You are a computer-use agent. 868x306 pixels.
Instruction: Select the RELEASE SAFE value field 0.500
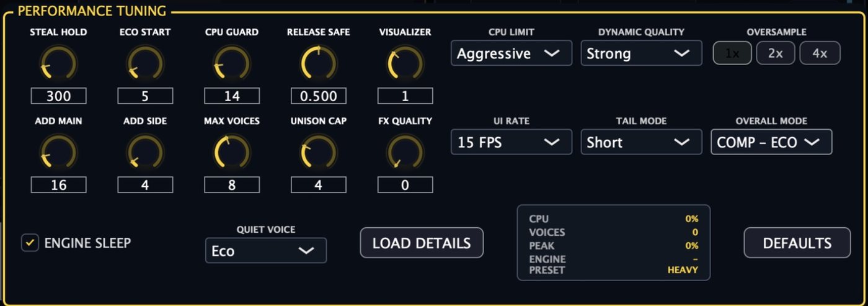pos(319,96)
